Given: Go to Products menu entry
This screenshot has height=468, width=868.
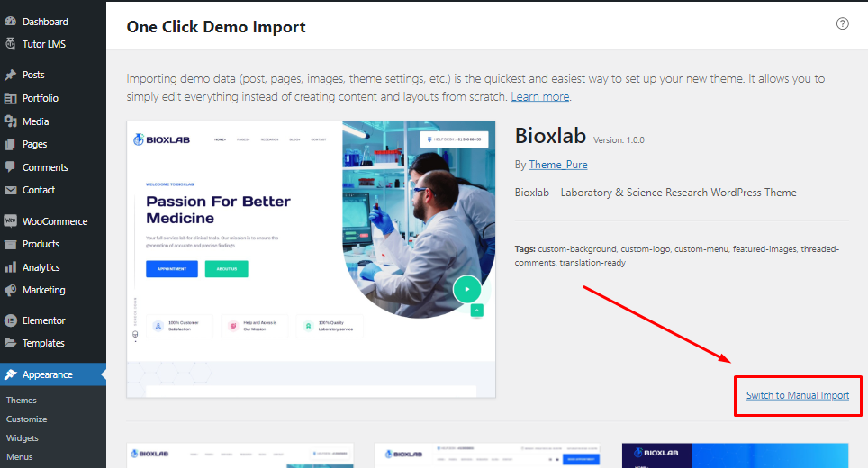Looking at the screenshot, I should 41,244.
